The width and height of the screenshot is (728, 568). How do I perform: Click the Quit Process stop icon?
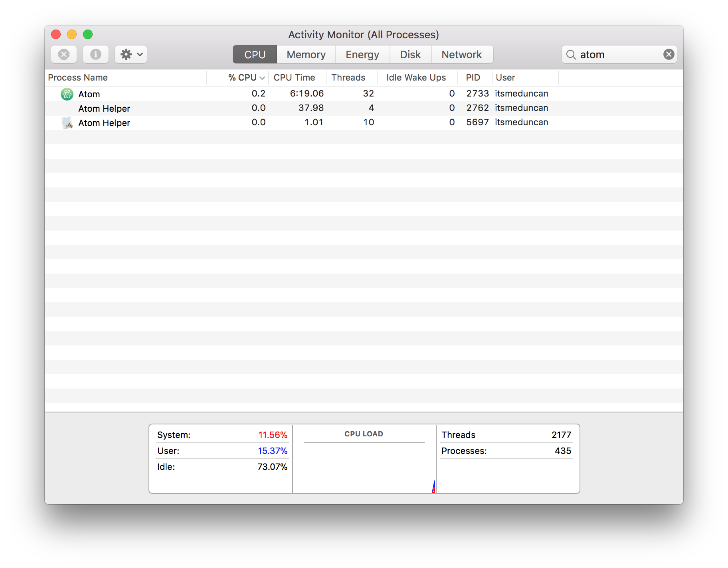tap(64, 54)
